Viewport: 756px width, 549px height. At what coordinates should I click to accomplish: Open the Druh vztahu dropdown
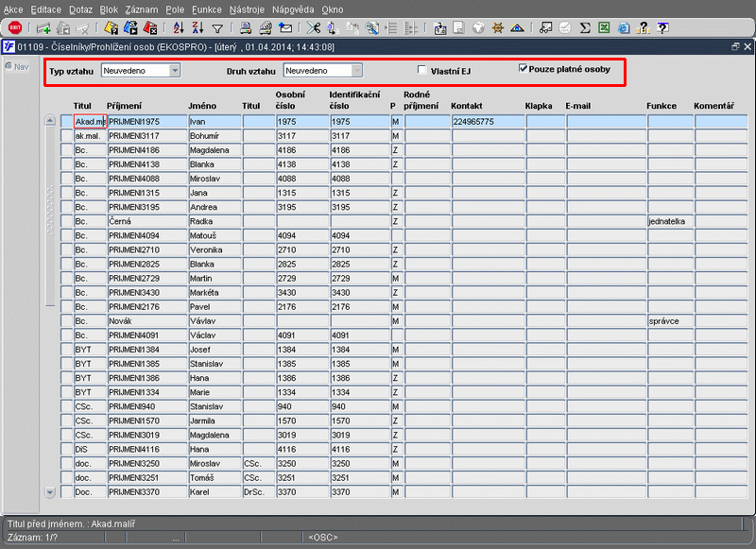coord(355,70)
